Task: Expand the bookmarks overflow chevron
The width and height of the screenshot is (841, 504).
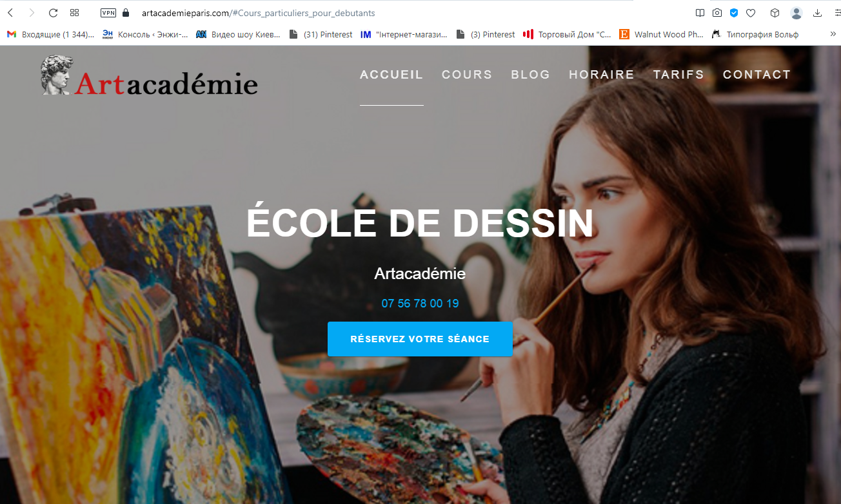Action: [832, 34]
